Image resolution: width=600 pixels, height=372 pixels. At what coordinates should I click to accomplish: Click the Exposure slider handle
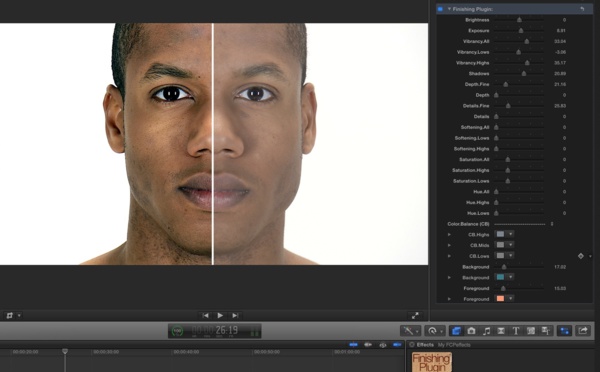(521, 30)
